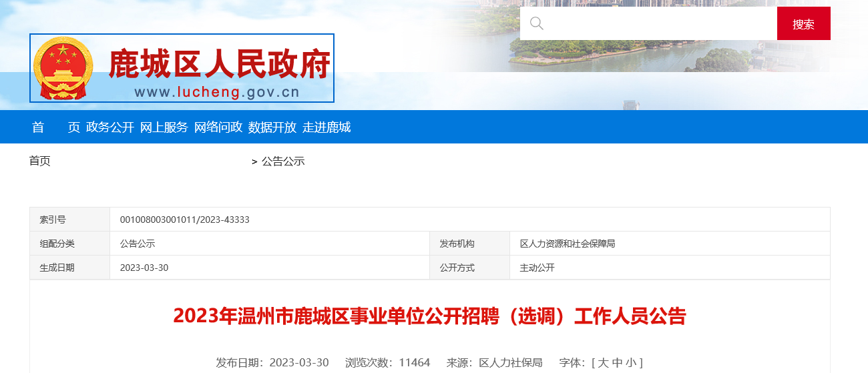
Task: Click the www.lucheng.gov.cn URL in the logo
Action: point(216,93)
